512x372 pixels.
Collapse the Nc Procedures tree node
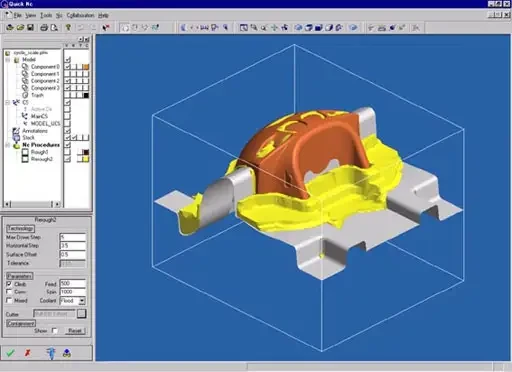[x=8, y=145]
